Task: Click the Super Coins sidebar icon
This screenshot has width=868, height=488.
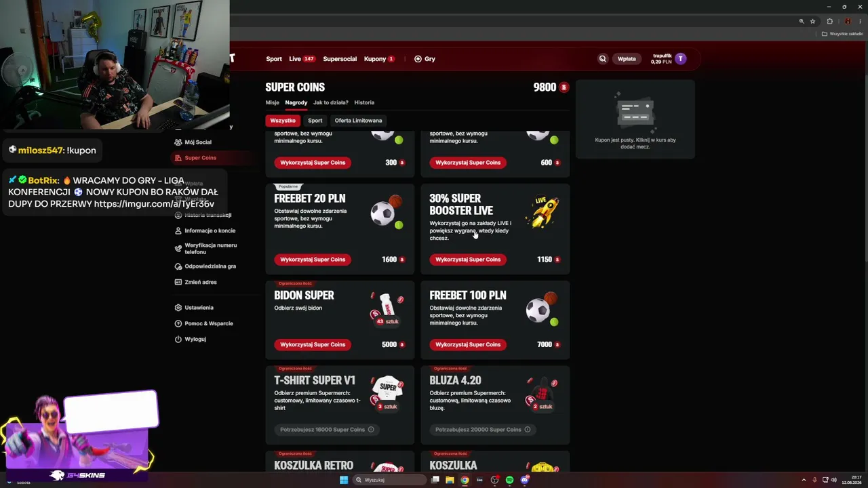Action: tap(178, 158)
